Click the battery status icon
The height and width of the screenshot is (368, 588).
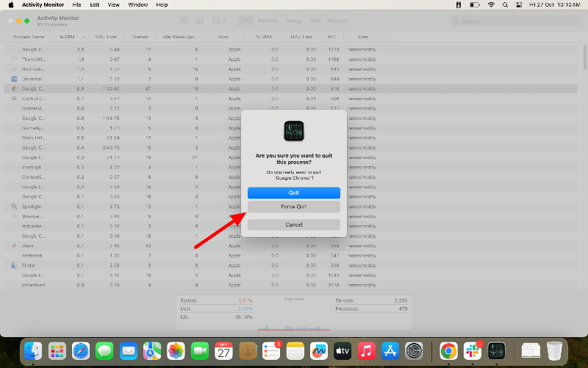coord(474,5)
